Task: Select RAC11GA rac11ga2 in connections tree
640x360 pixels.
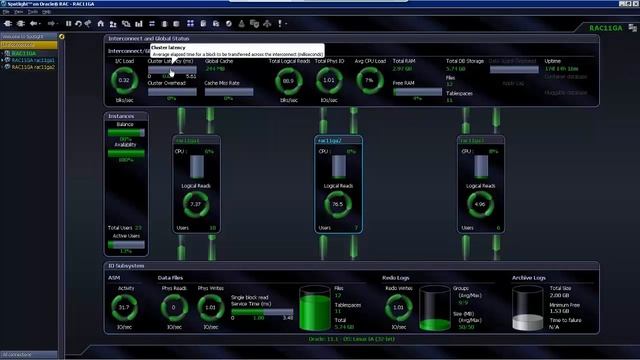Action: [x=33, y=67]
